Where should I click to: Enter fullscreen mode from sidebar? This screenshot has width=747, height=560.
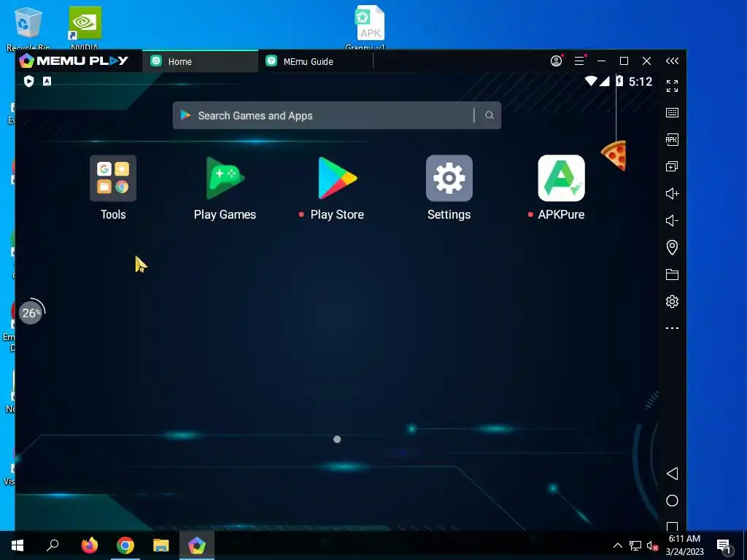click(672, 86)
